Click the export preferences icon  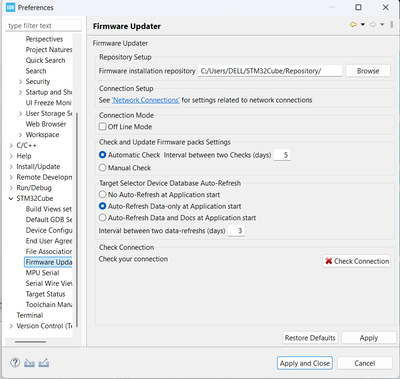[x=44, y=363]
